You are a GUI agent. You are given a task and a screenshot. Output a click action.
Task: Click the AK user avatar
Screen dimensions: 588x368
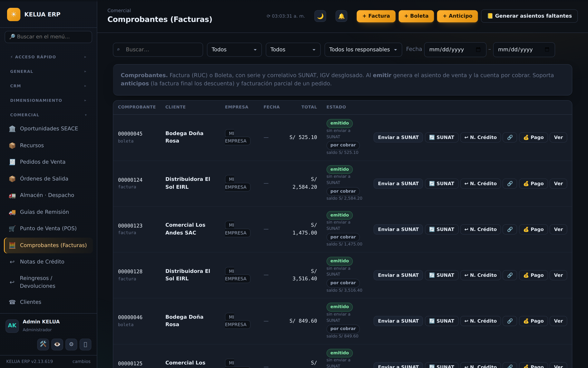pyautogui.click(x=12, y=326)
